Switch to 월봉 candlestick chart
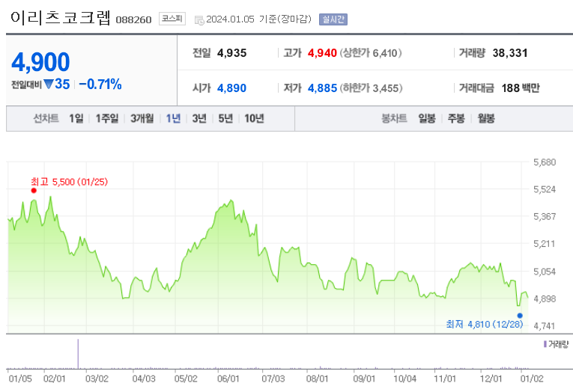Screen dimensions: 573x392 pyautogui.click(x=486, y=118)
